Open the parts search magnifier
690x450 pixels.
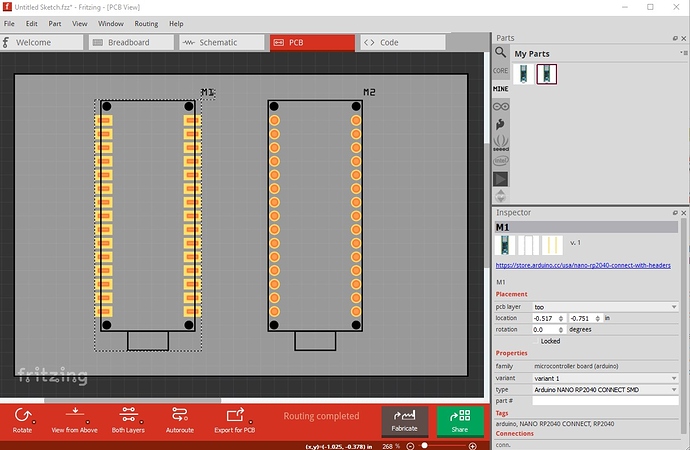[x=500, y=53]
